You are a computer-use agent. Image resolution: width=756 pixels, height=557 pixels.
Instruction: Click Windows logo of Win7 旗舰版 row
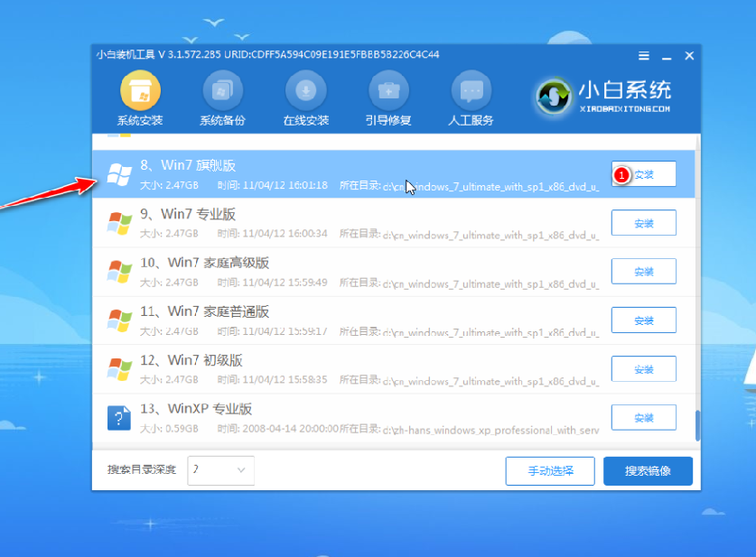click(119, 174)
